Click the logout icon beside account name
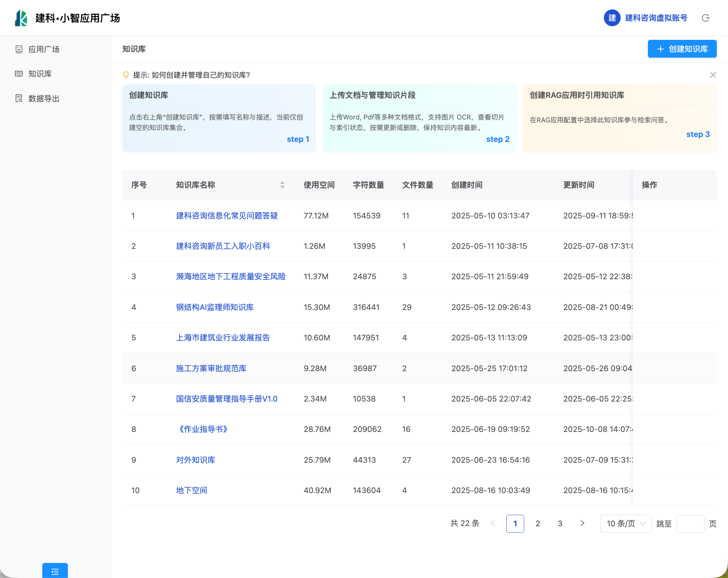The image size is (728, 578). pos(705,18)
